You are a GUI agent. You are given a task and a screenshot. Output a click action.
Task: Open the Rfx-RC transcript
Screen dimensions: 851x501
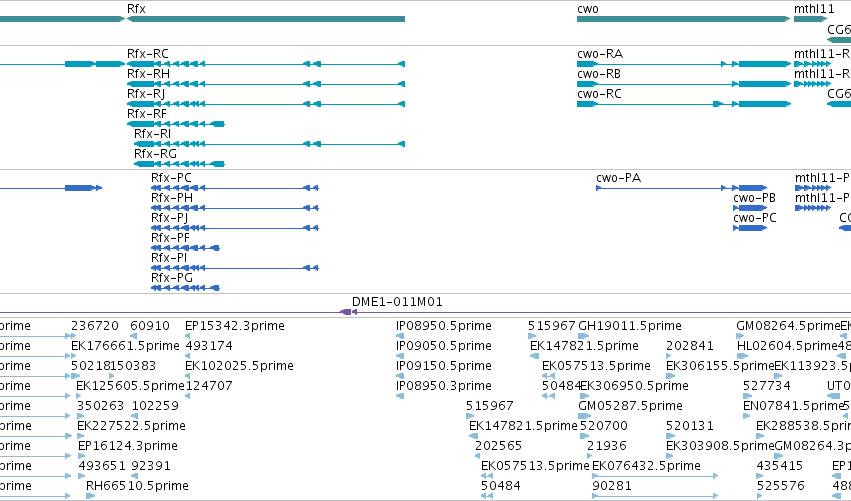point(148,54)
